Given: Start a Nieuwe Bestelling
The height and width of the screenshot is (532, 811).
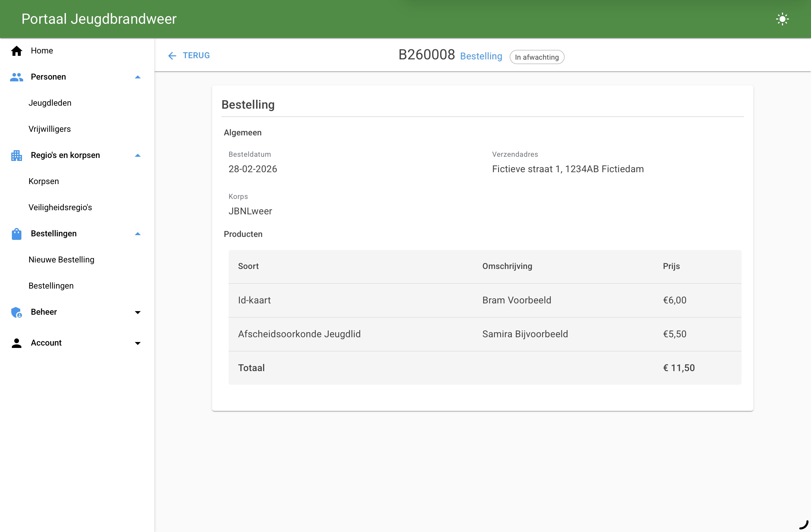Looking at the screenshot, I should (x=77, y=260).
